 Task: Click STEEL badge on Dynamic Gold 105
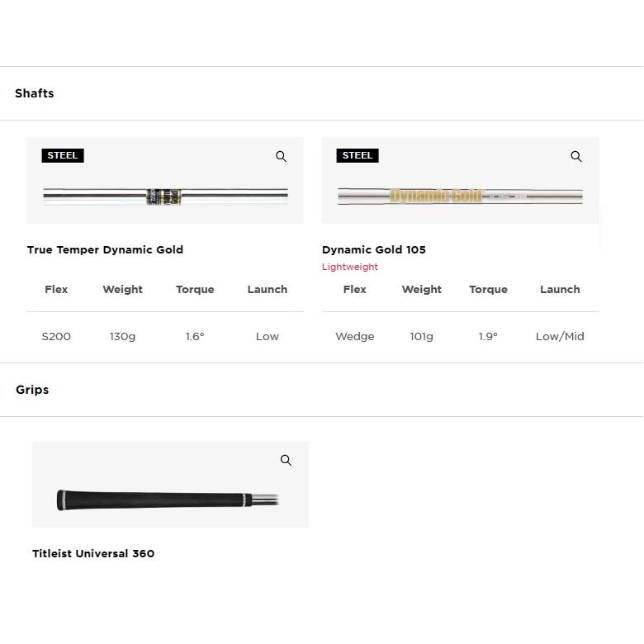coord(358,155)
